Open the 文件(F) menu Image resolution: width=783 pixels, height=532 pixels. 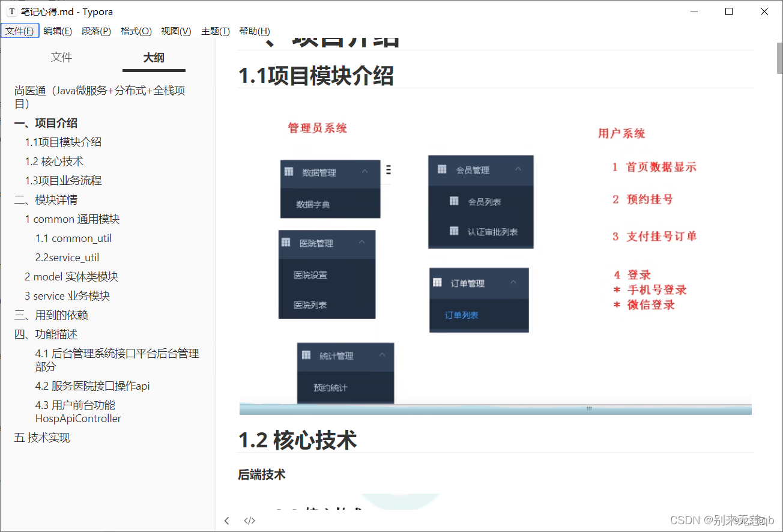[x=20, y=31]
